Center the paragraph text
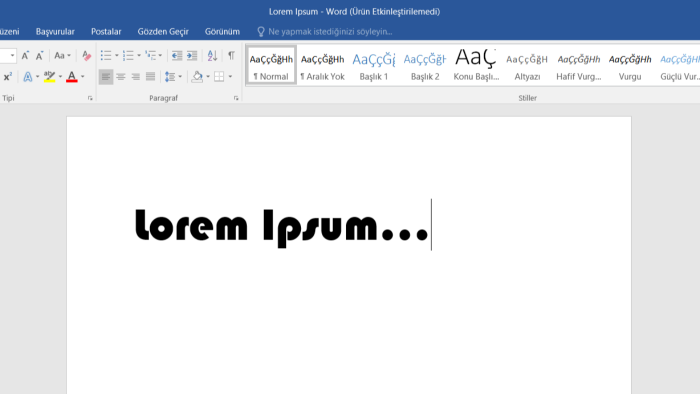The image size is (700, 394). (121, 77)
